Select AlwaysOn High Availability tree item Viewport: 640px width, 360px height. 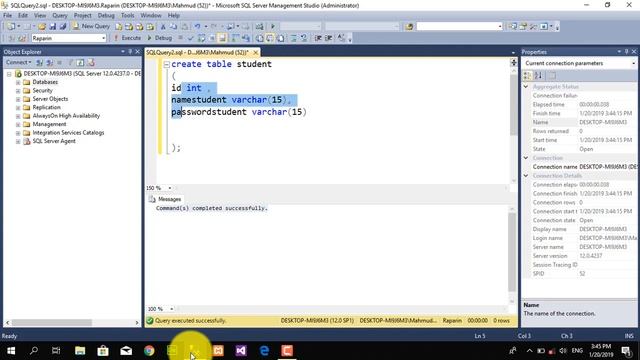pos(66,116)
